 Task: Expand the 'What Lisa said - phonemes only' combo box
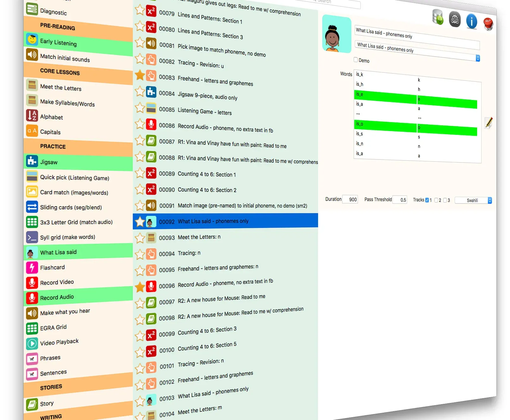pos(478,58)
